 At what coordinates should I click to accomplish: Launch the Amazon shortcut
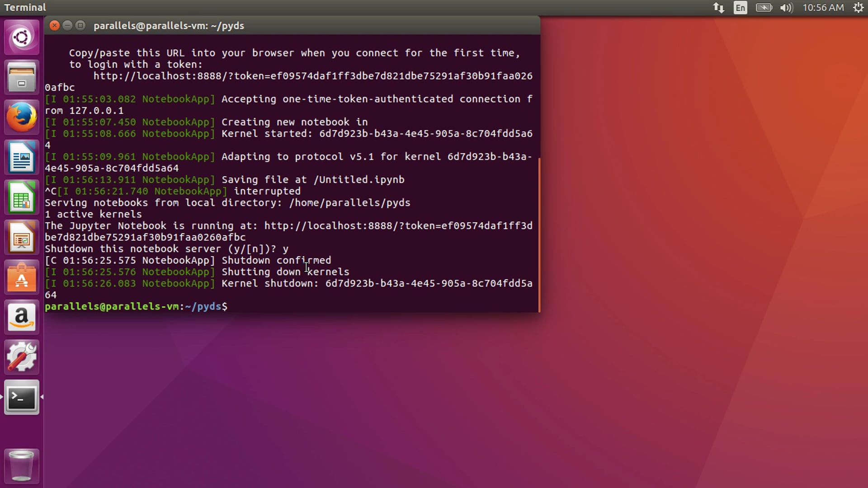click(21, 317)
